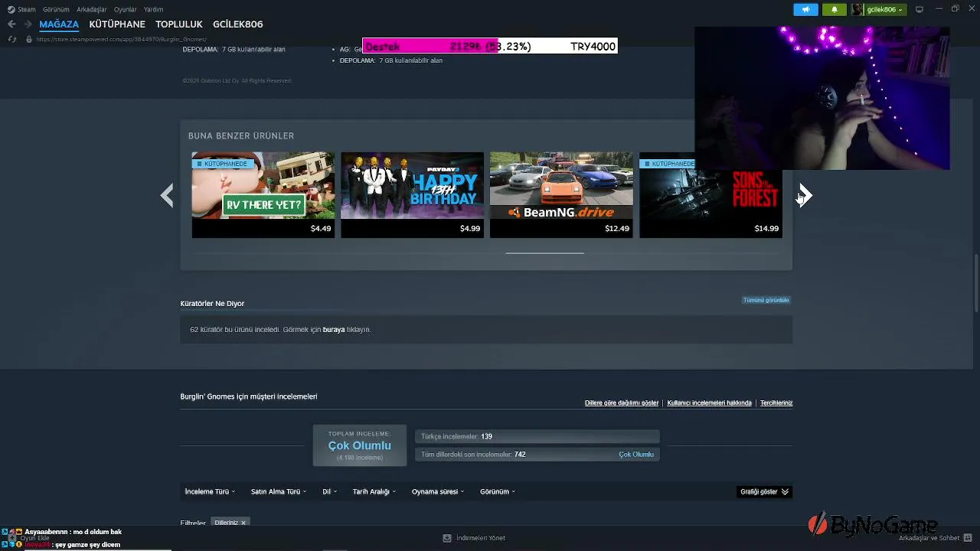Switch to Big Picture mode via monitor icon
The height and width of the screenshot is (551, 980).
click(x=920, y=9)
